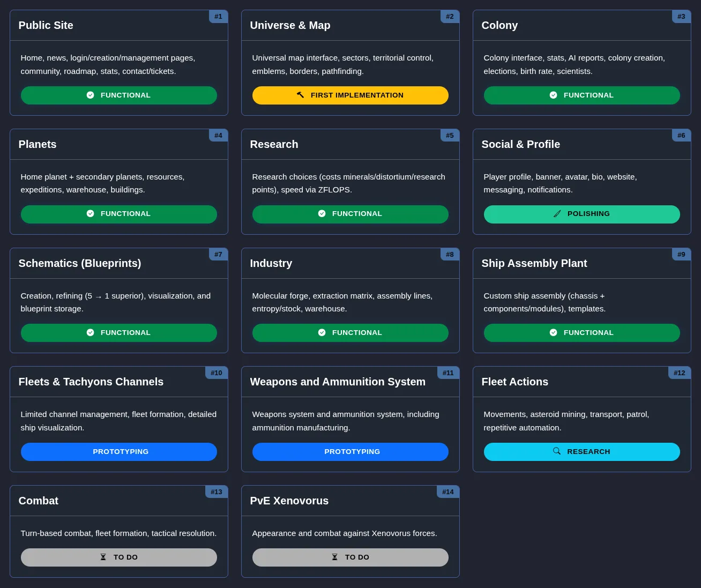Click the hourglass icon in PvE Xenovorus' To Do pill
Image resolution: width=701 pixels, height=588 pixels.
click(x=334, y=557)
